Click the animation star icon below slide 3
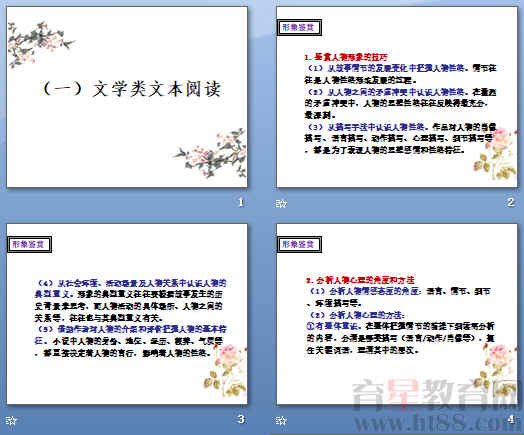 click(11, 421)
